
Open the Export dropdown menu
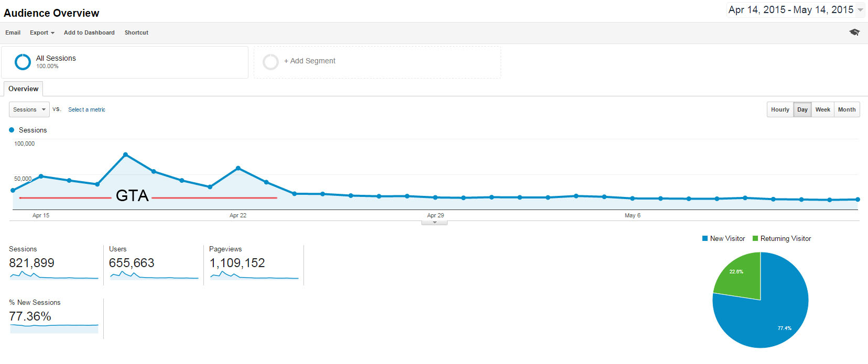tap(42, 32)
